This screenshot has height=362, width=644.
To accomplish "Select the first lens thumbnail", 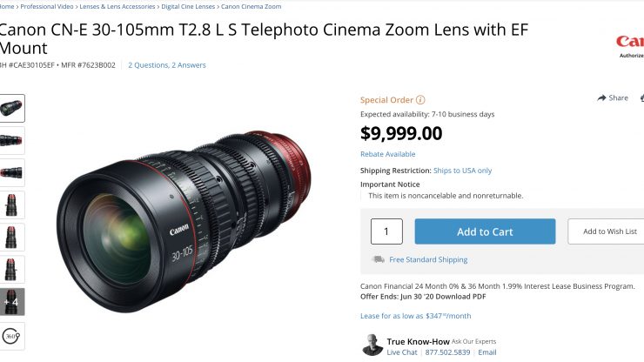I will [12, 108].
